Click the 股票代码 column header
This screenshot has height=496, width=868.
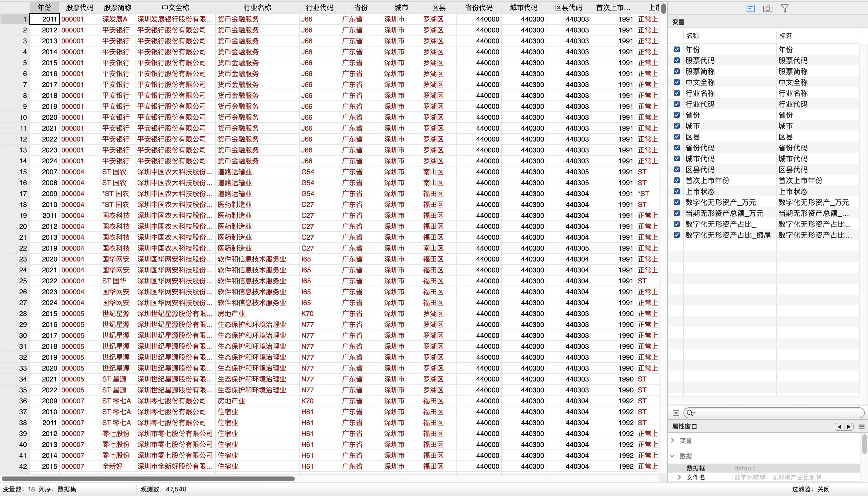pos(80,7)
